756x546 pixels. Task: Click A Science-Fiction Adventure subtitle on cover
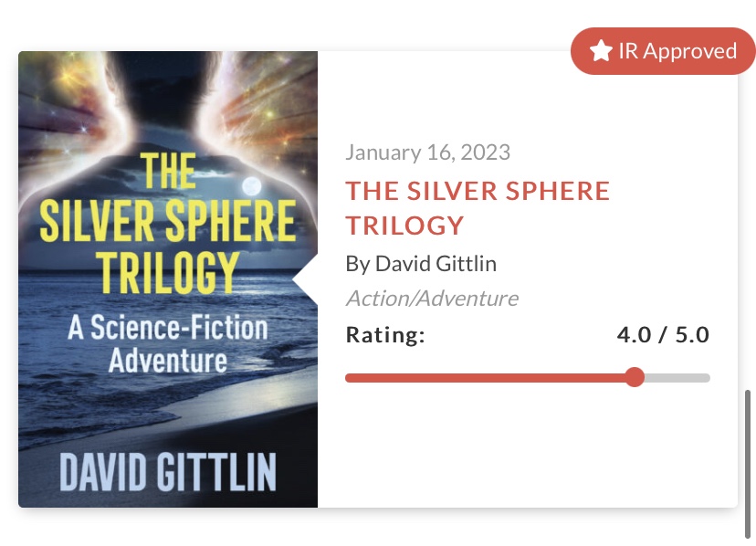(x=168, y=343)
